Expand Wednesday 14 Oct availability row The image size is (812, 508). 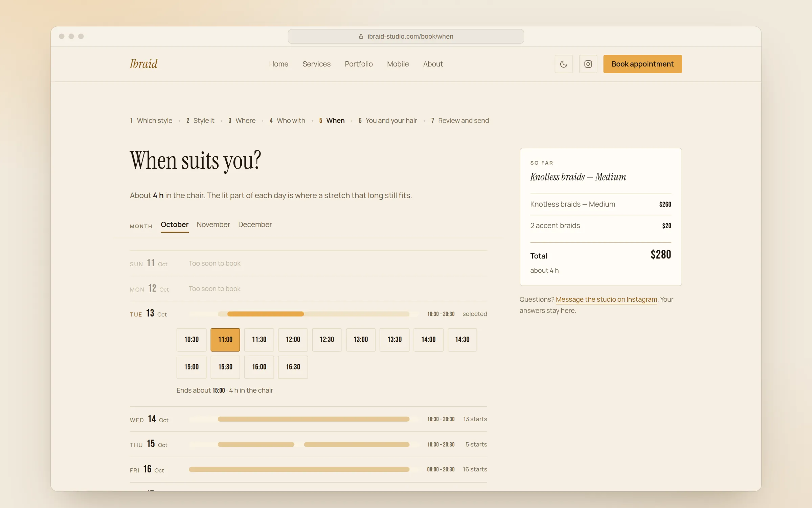[x=309, y=419]
